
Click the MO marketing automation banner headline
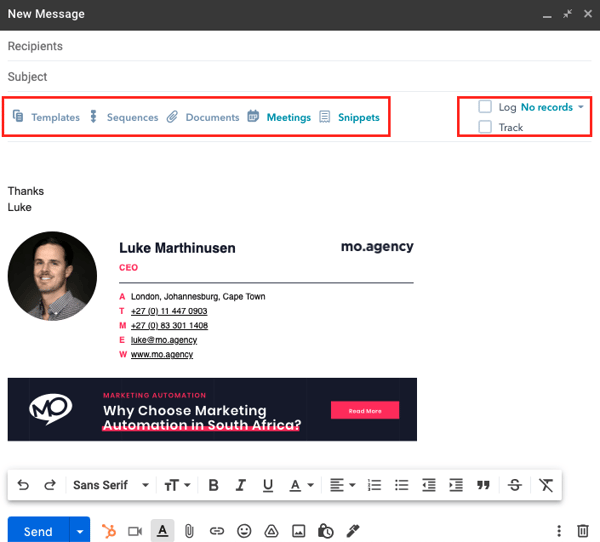(x=202, y=418)
